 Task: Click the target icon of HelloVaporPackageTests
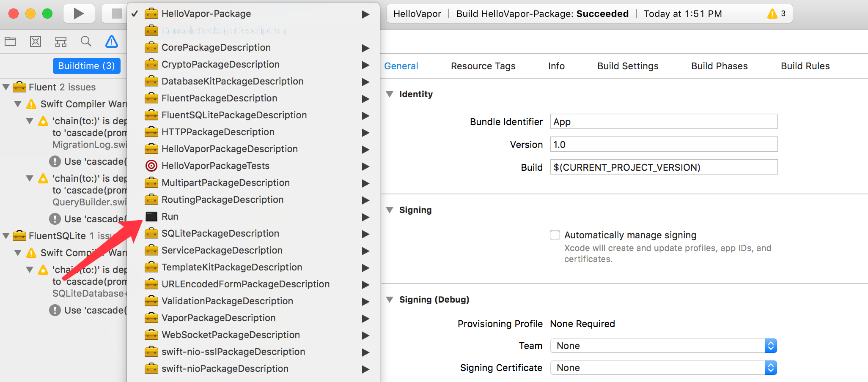(151, 166)
